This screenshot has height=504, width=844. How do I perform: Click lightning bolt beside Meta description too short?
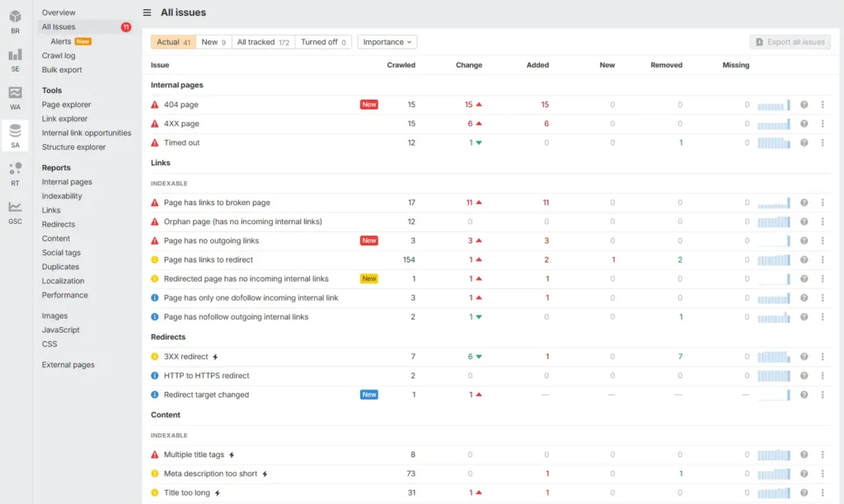pos(265,474)
